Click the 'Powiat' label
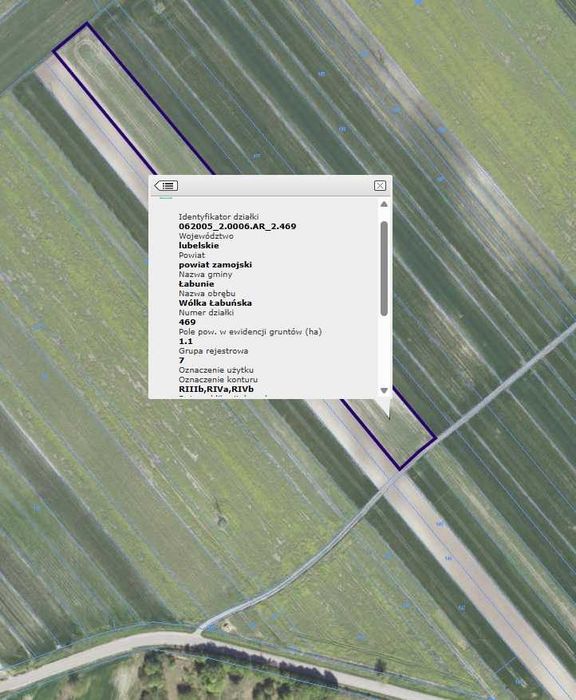 pyautogui.click(x=192, y=255)
